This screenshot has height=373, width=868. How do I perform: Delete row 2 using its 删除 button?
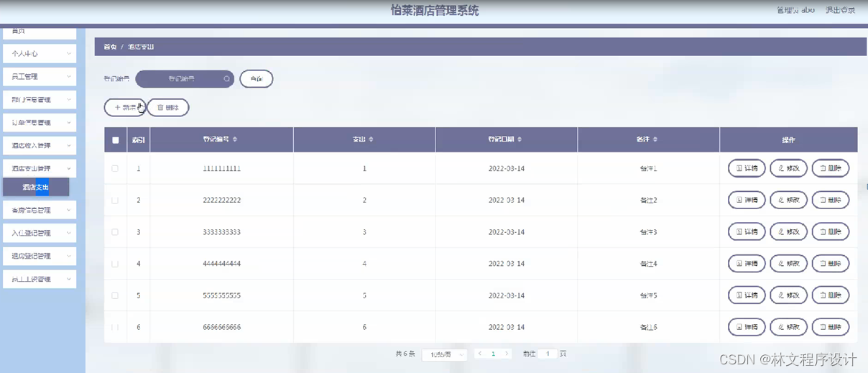coord(831,200)
